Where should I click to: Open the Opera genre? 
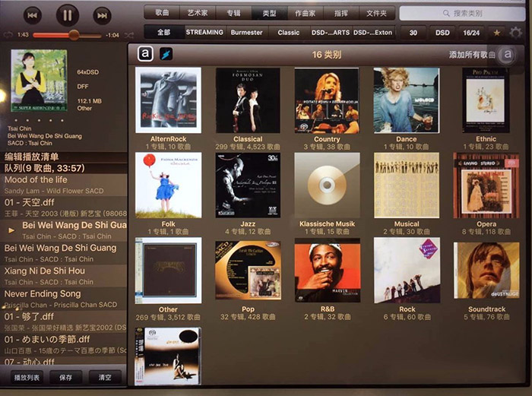[486, 194]
